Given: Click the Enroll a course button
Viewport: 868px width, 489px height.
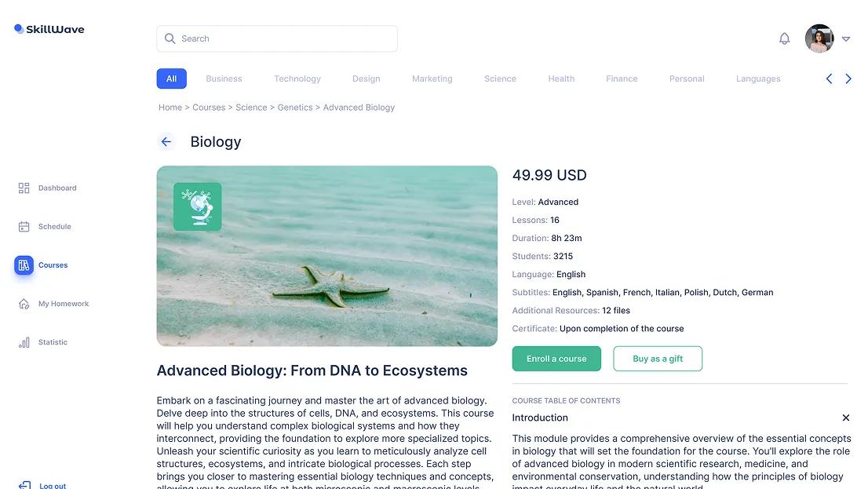Looking at the screenshot, I should pos(556,359).
